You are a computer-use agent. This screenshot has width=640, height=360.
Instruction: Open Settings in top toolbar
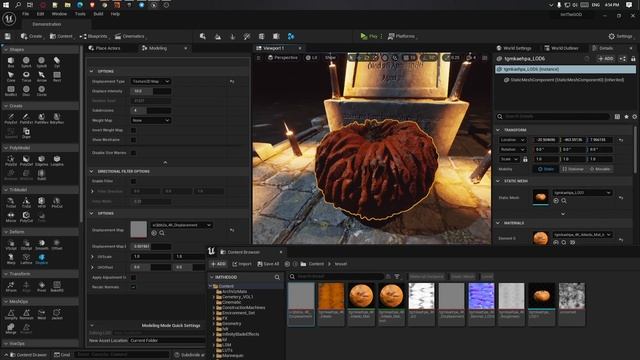(x=620, y=36)
